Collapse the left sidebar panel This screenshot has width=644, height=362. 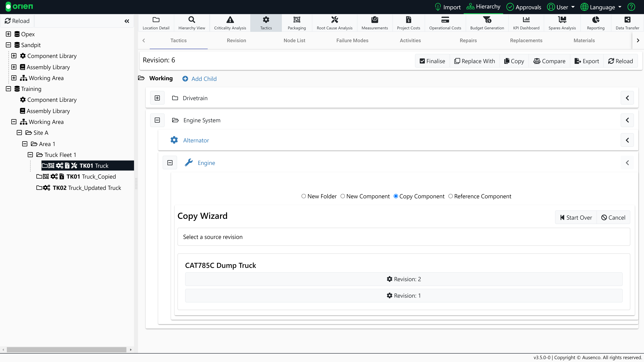pos(127,21)
